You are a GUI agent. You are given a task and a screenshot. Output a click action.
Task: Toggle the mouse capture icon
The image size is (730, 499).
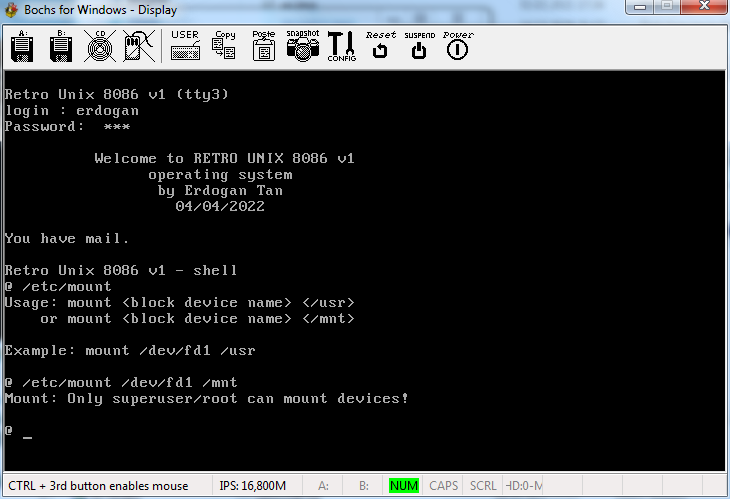pos(139,47)
